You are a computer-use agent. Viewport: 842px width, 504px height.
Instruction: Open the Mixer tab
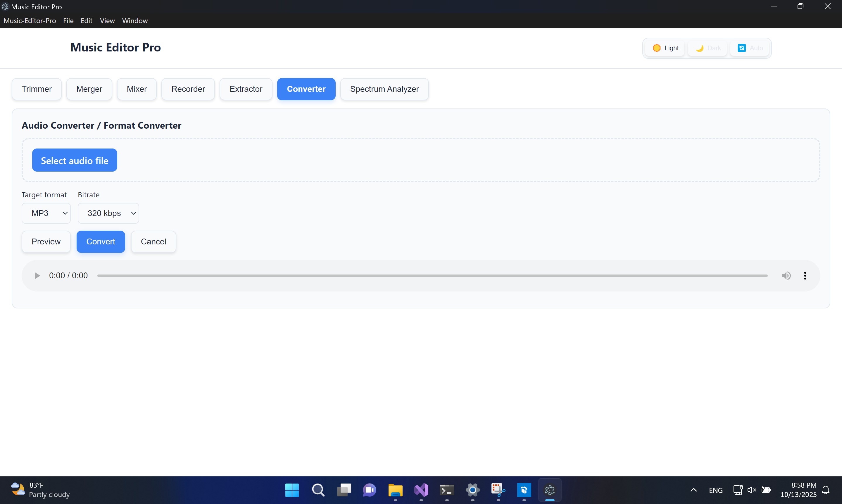[x=137, y=89]
